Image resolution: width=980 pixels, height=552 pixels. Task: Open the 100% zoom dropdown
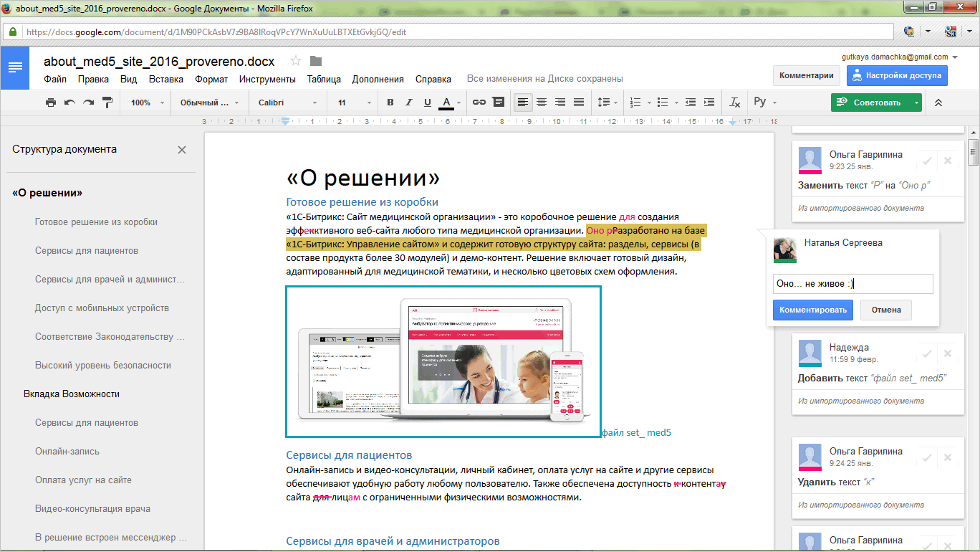click(x=147, y=103)
